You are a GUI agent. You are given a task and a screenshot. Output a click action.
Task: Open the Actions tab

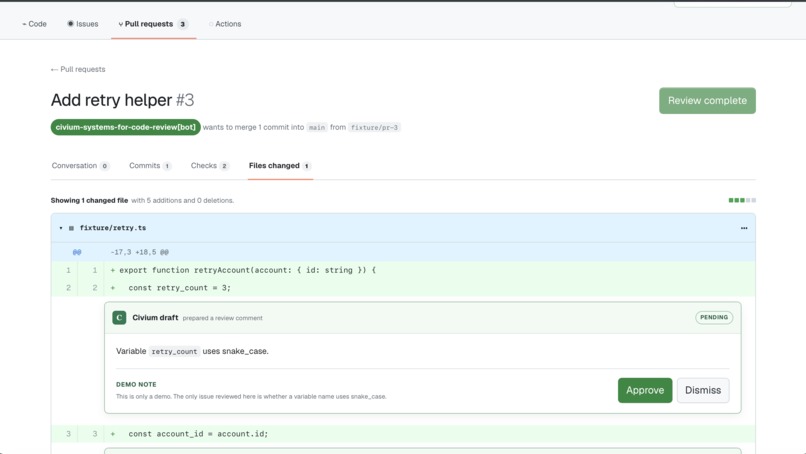pos(225,24)
